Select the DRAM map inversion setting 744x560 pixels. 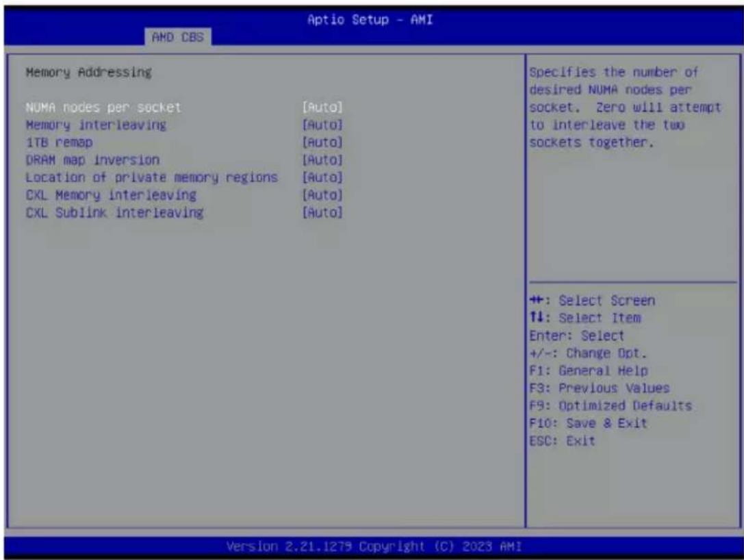[x=92, y=160]
